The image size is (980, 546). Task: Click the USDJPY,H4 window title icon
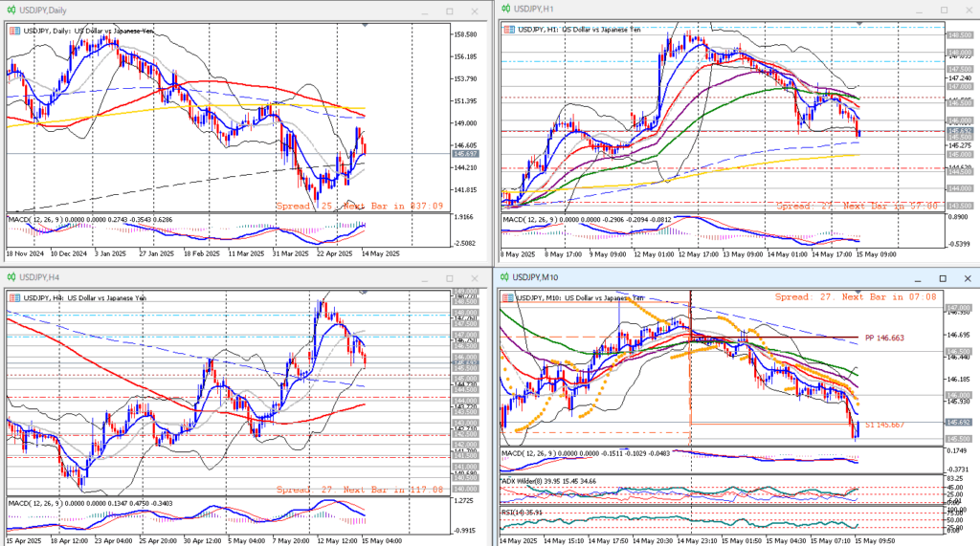tap(11, 277)
